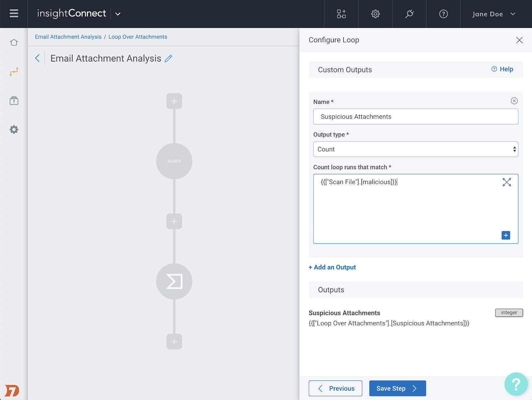
Task: Open the insightConnect product switcher chevron
Action: click(x=118, y=14)
